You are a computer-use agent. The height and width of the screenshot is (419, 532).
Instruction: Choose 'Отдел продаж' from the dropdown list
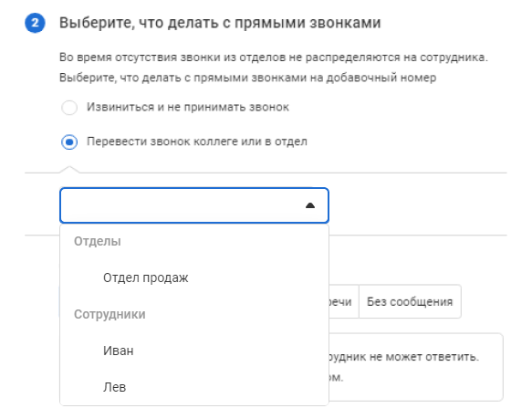[x=194, y=278]
